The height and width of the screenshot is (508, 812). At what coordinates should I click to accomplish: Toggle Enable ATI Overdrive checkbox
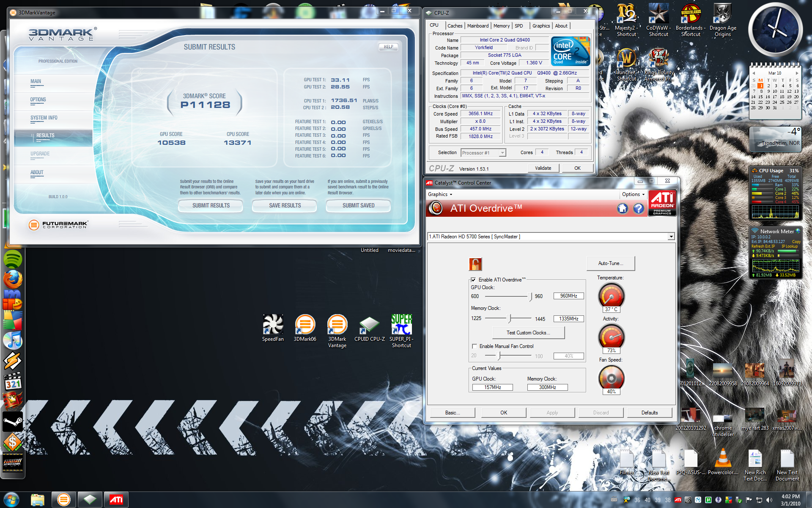[x=473, y=280]
